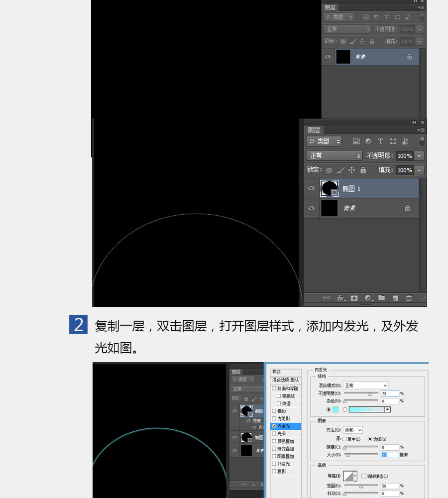Click link layers icon in two-layer Layers panel
This screenshot has height=498, width=448.
326,298
